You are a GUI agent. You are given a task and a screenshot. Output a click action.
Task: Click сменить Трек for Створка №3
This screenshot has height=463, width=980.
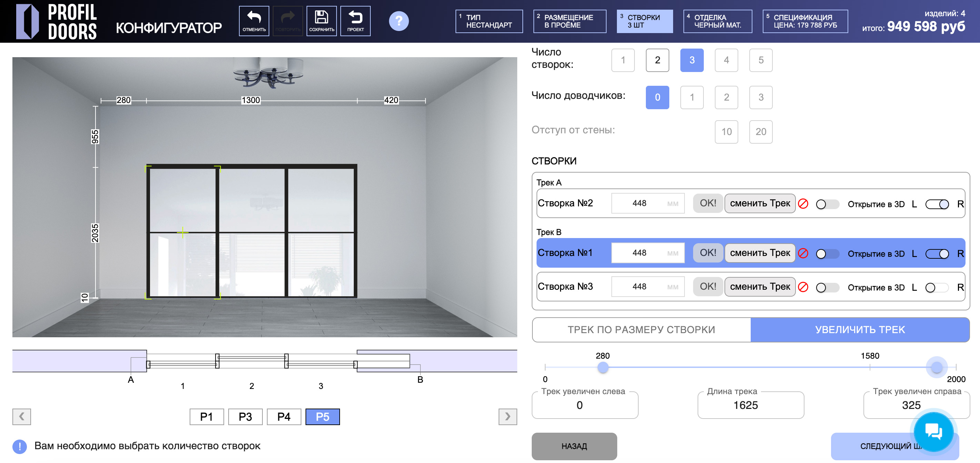(x=760, y=287)
